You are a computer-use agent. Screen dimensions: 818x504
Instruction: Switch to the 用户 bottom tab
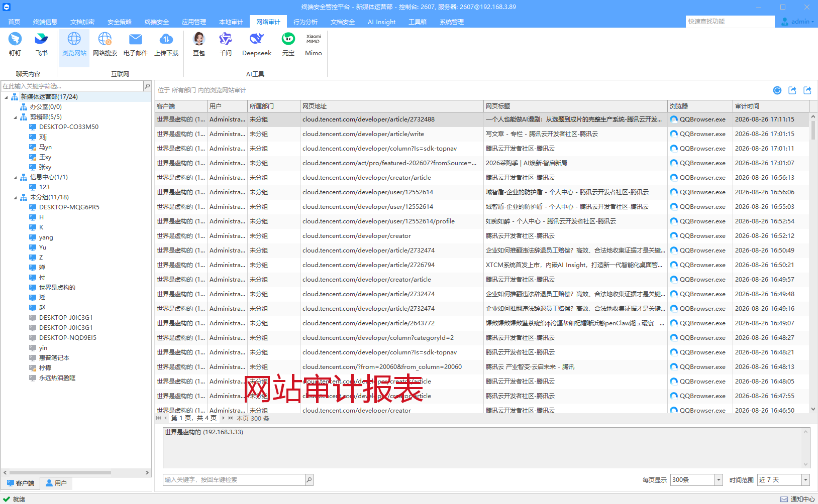56,483
